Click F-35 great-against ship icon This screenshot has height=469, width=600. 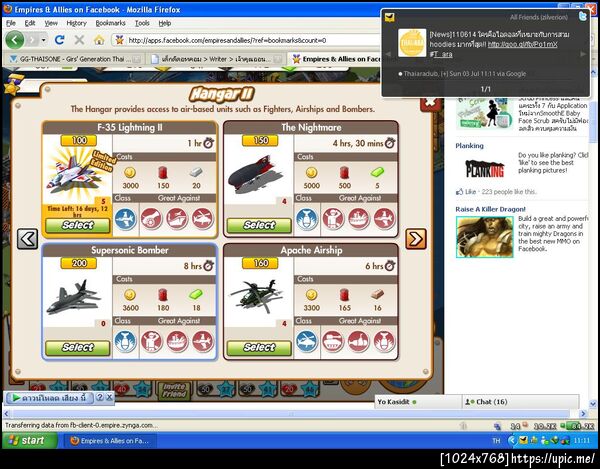(x=177, y=219)
